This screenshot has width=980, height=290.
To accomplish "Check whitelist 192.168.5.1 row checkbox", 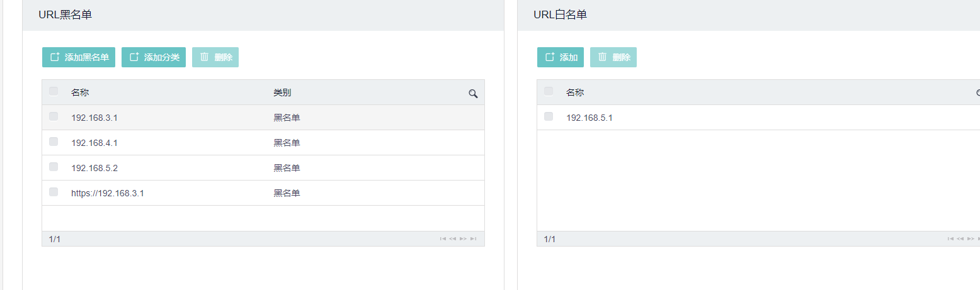I will pos(549,116).
